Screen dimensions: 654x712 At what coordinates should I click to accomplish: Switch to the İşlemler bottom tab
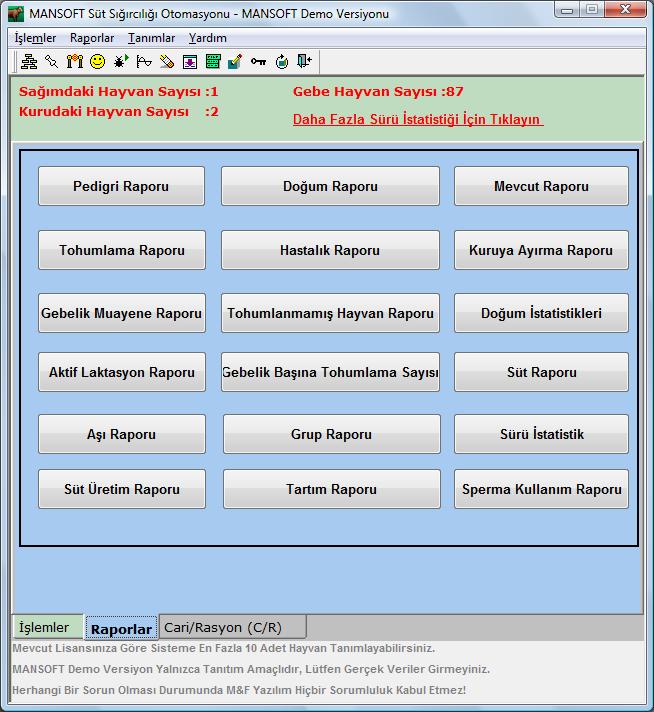pyautogui.click(x=47, y=628)
